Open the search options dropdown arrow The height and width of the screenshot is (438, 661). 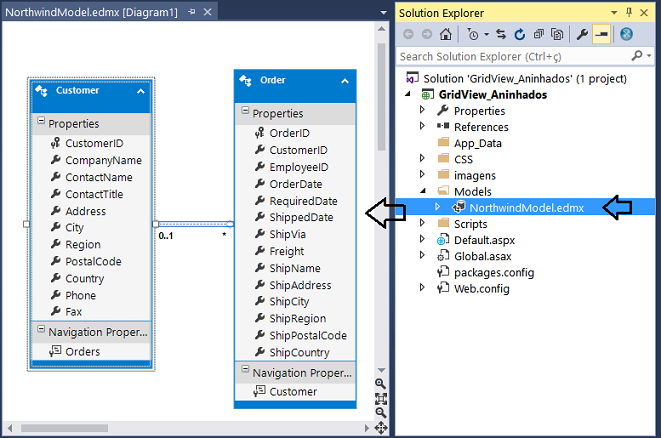pyautogui.click(x=649, y=56)
